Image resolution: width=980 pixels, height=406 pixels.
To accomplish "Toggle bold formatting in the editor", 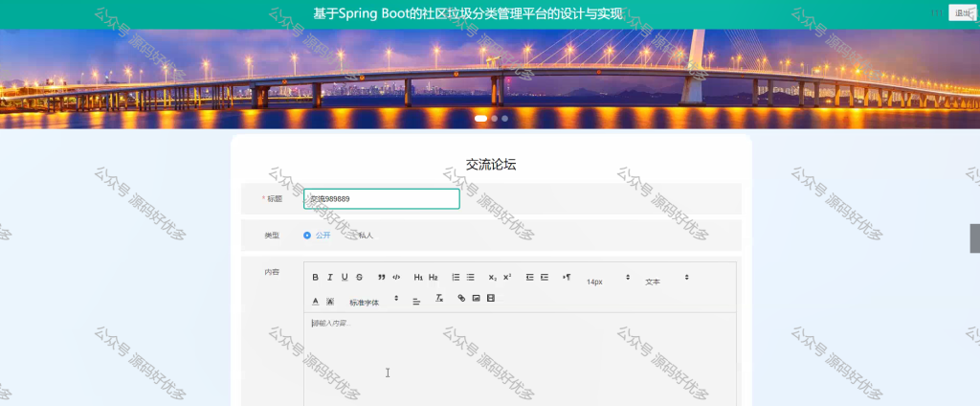I will click(315, 277).
